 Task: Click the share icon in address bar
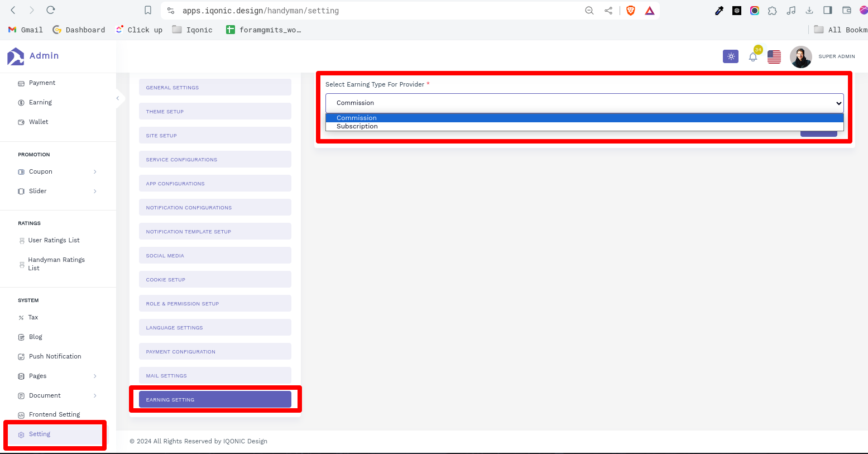(608, 11)
